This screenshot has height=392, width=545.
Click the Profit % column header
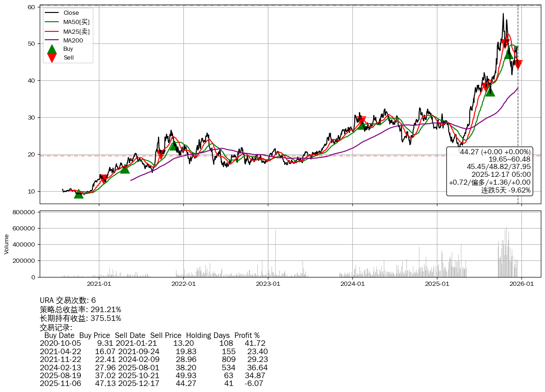247,336
